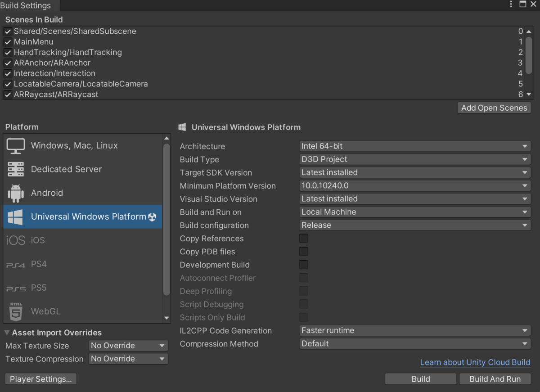Screen dimensions: 540x392
Task: Enable the Copy PDB files checkbox
Action: 304,252
